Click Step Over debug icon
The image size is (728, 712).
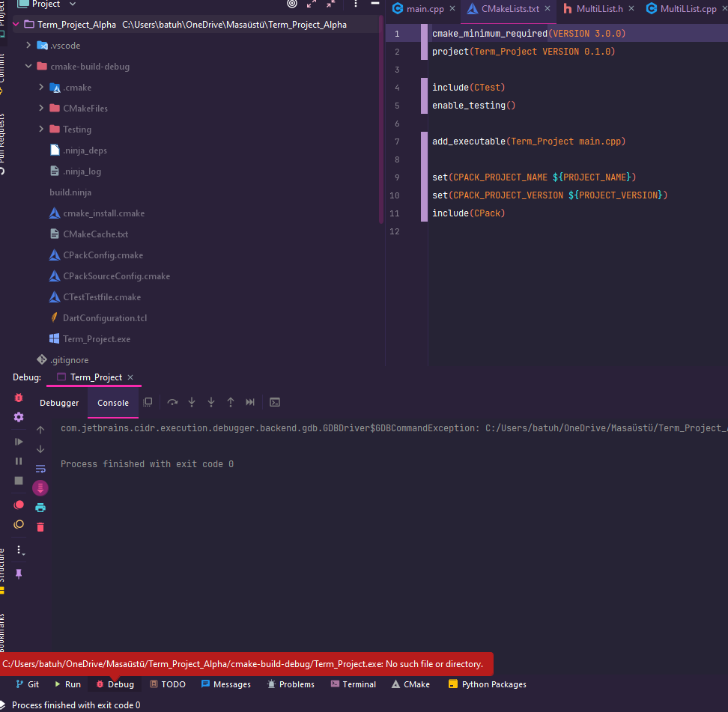click(x=172, y=402)
